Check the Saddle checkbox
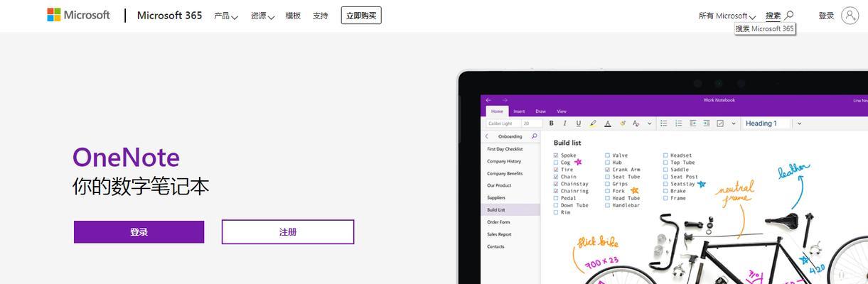 coord(665,170)
